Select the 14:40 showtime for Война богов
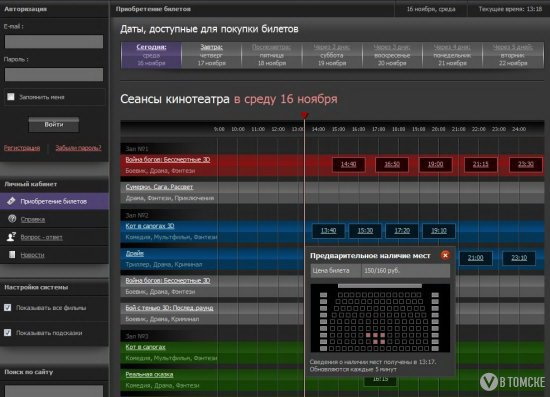Image resolution: width=550 pixels, height=397 pixels. coord(349,164)
